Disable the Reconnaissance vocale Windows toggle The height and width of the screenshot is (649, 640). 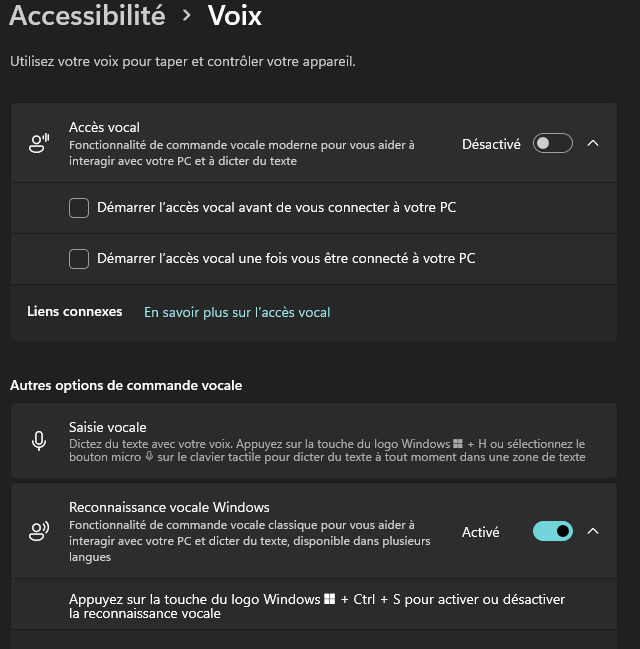pos(553,531)
